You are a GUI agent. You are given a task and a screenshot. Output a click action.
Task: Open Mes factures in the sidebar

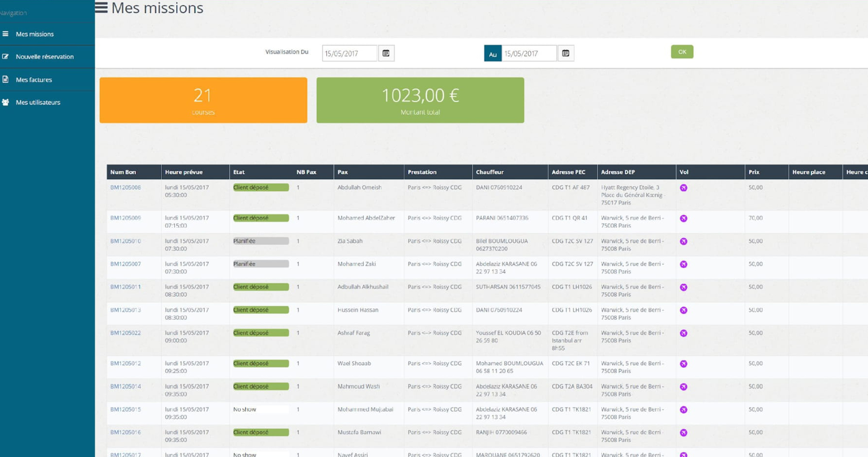(x=34, y=80)
